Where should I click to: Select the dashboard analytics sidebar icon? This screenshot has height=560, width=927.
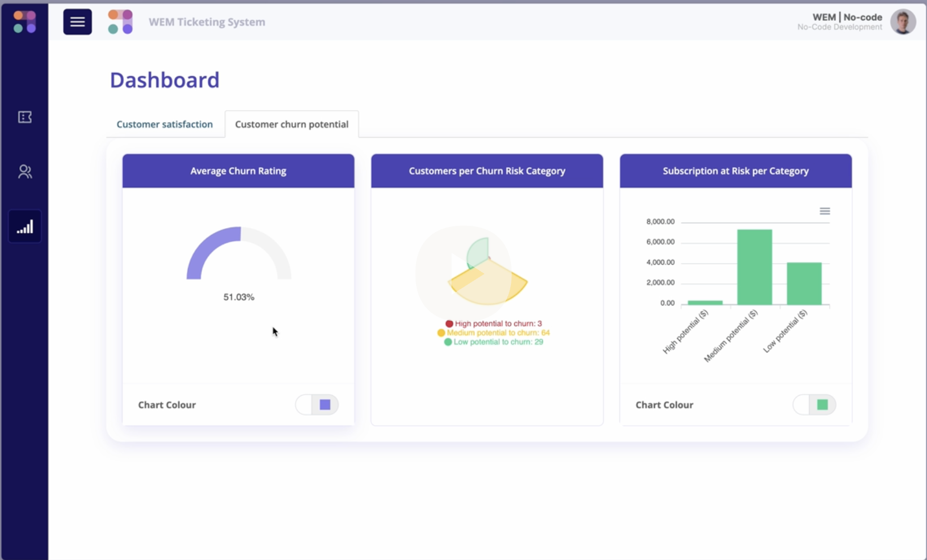25,227
